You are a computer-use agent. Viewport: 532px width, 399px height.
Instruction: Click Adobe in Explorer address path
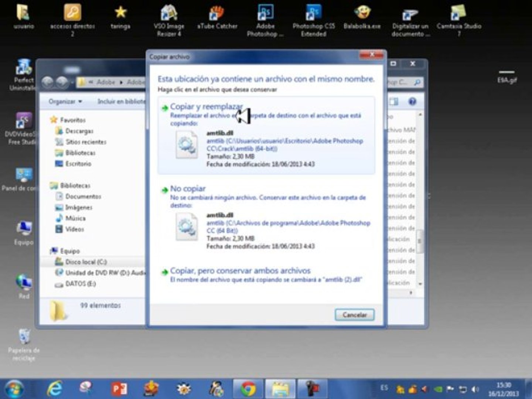click(106, 82)
